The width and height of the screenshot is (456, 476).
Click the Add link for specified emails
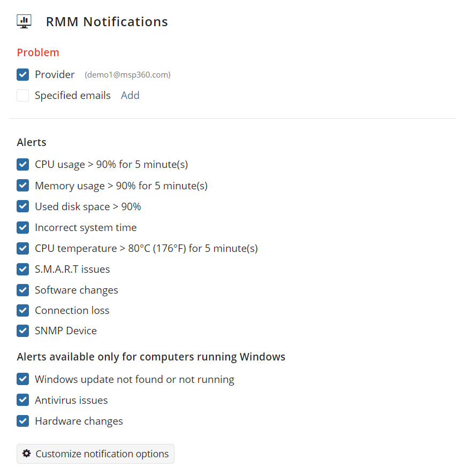(x=130, y=95)
